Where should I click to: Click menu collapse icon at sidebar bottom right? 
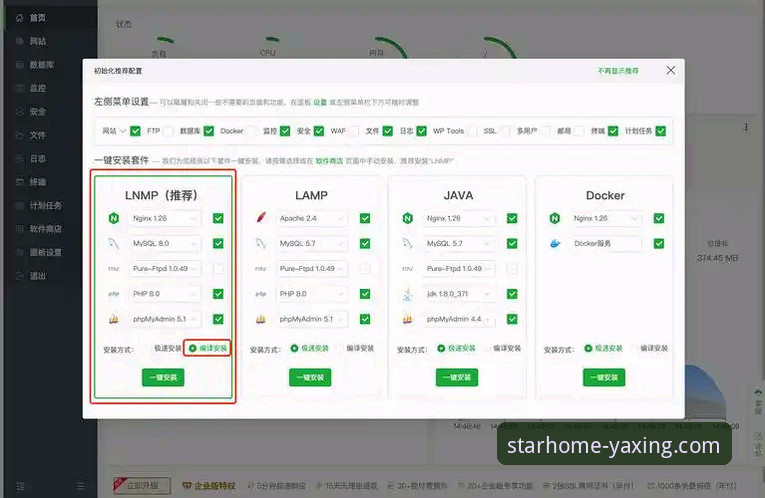click(80, 486)
